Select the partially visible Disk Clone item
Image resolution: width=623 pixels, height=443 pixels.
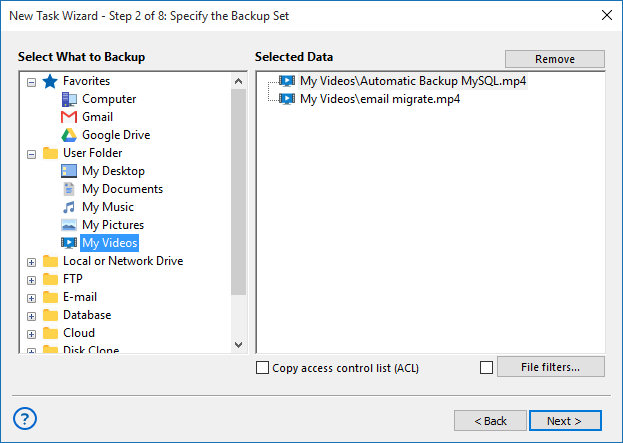91,349
